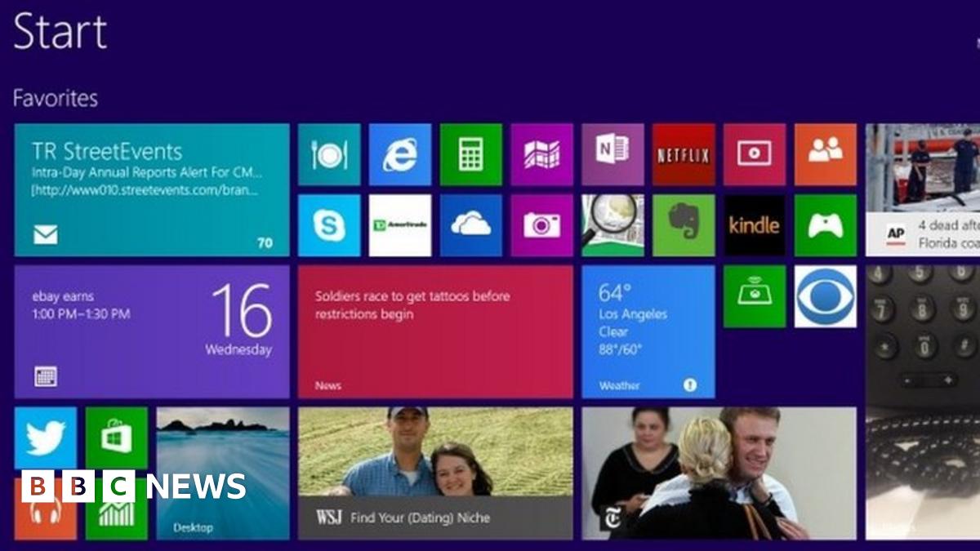Open the Desktop tile
Screen dimensions: 980x551
click(x=223, y=473)
